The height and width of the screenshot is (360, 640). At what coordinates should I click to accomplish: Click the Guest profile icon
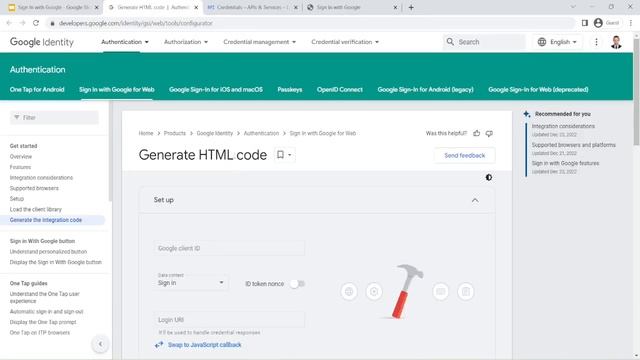tap(598, 23)
